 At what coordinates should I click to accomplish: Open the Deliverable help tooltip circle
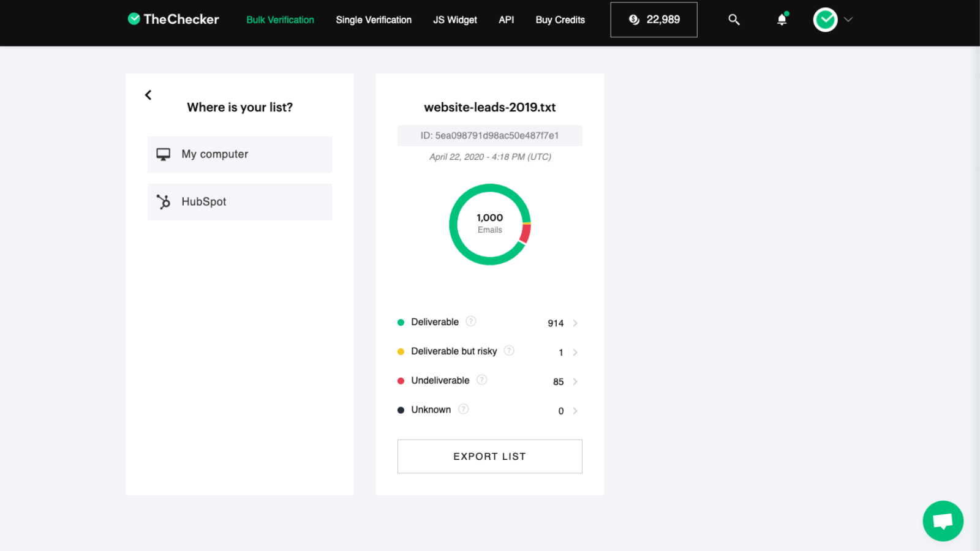pyautogui.click(x=470, y=321)
